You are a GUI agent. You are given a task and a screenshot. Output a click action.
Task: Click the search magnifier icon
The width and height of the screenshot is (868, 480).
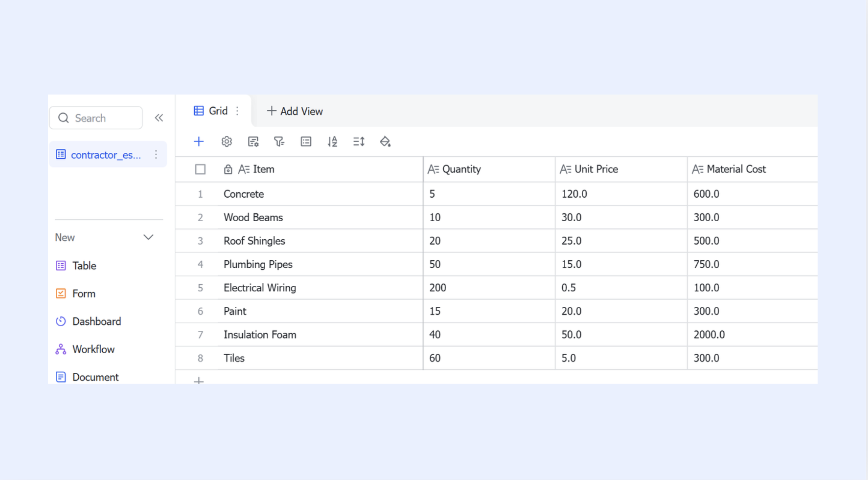(x=63, y=118)
